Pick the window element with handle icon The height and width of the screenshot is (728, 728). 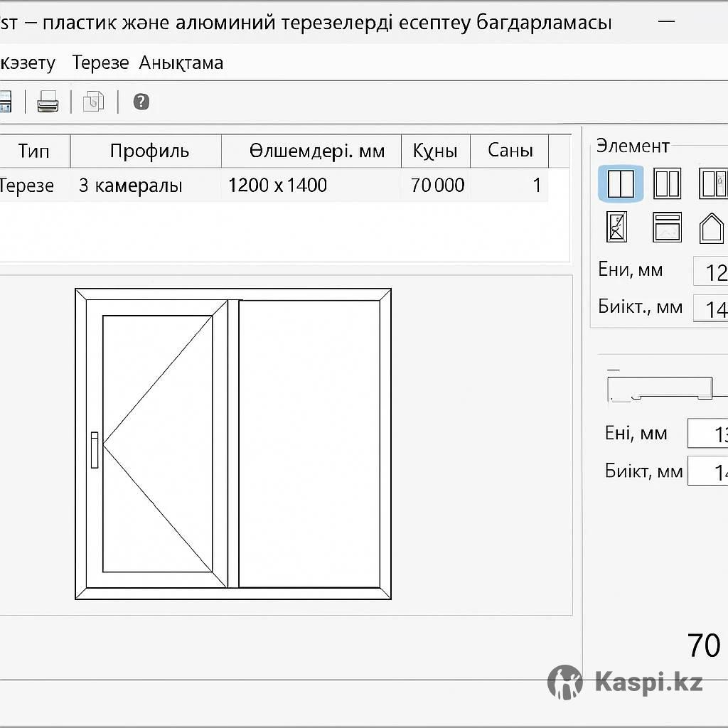(x=712, y=183)
